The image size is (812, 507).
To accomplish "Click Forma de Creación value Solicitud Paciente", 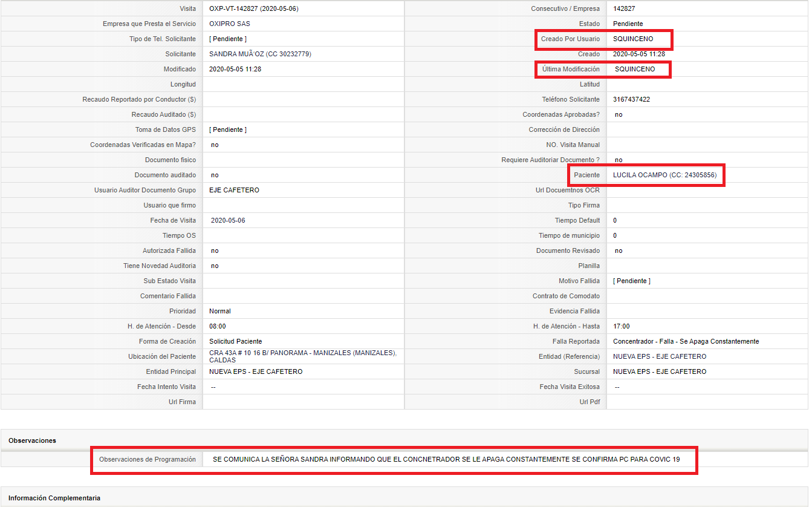I will (236, 341).
